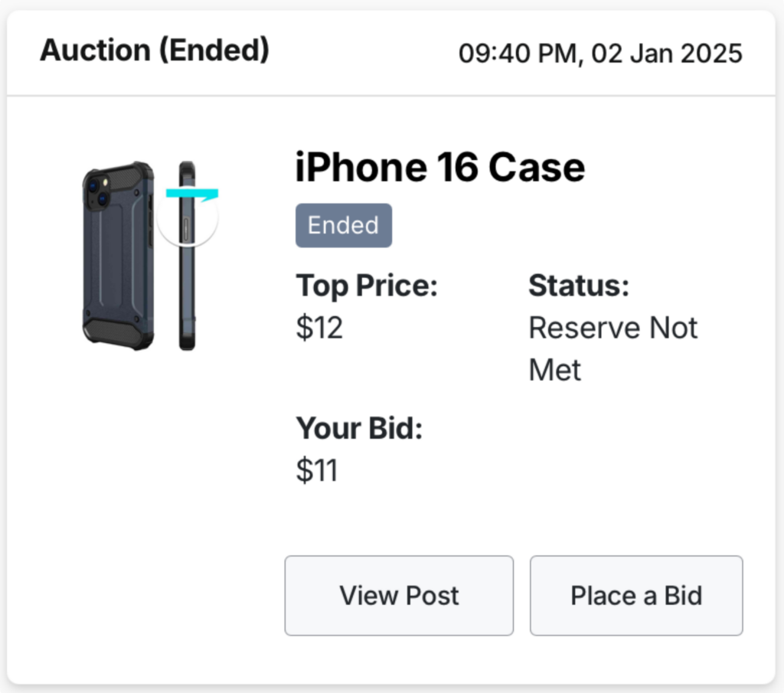Open the iPhone 16 Case product thumbnail
The image size is (784, 693).
pyautogui.click(x=150, y=256)
